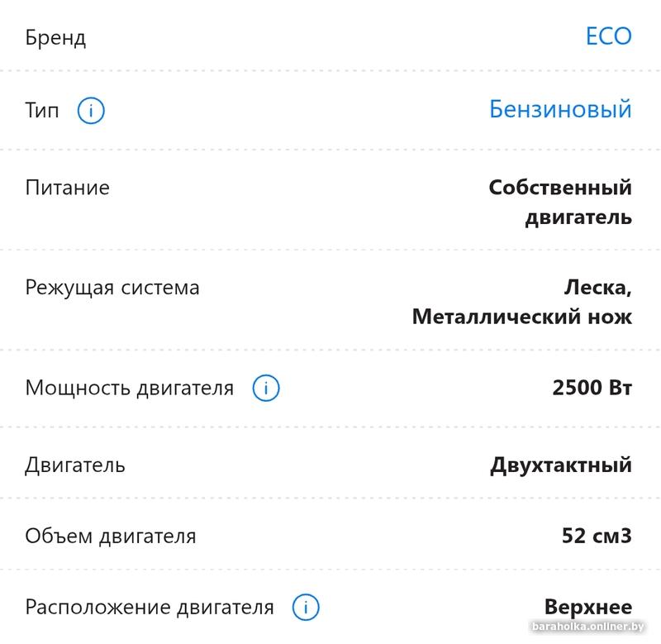Follow the Бензиновый type link

[x=560, y=109]
